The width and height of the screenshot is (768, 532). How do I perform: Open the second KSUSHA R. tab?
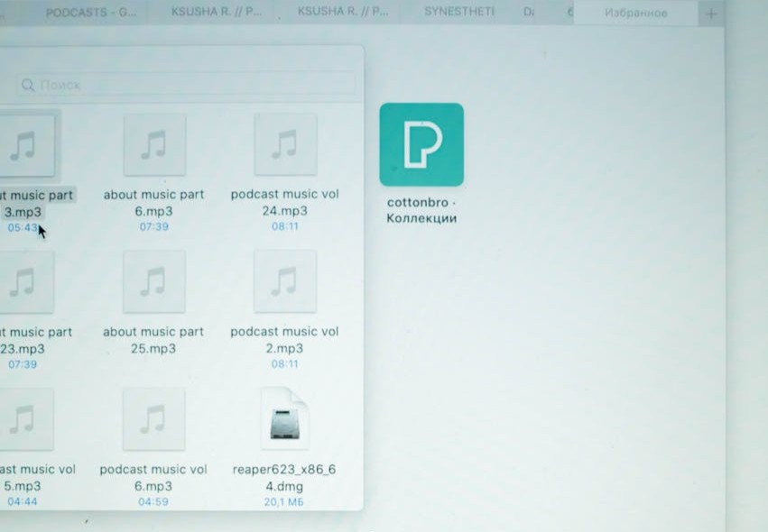coord(343,13)
